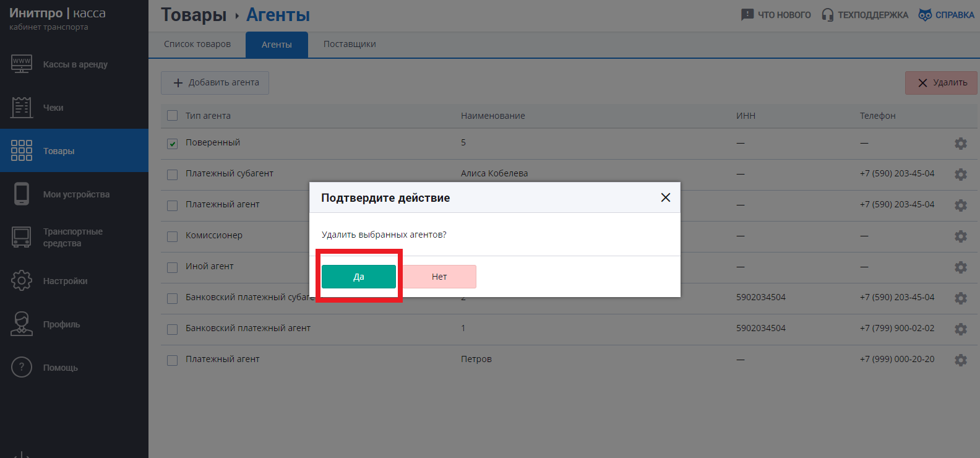
Task: Click gear icon for the Петров row
Action: 960,360
